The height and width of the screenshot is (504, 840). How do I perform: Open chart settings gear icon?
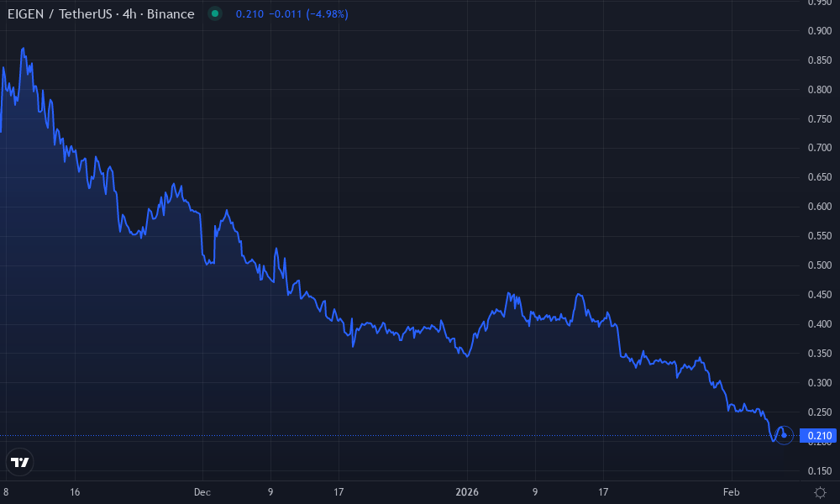820,492
